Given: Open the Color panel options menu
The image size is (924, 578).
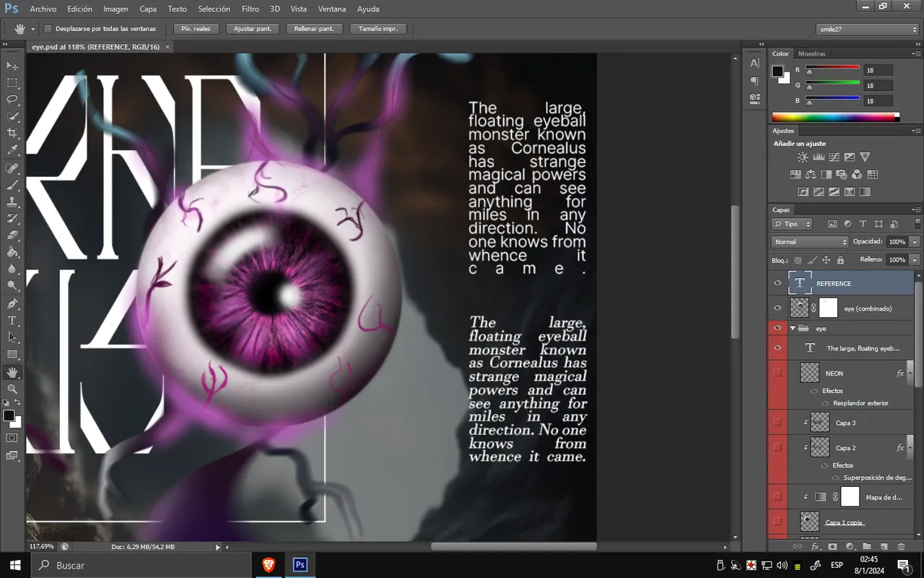Looking at the screenshot, I should pos(915,53).
